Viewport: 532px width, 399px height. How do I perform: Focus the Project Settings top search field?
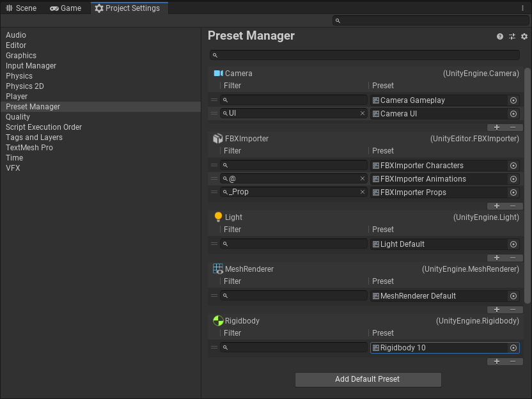coord(430,20)
